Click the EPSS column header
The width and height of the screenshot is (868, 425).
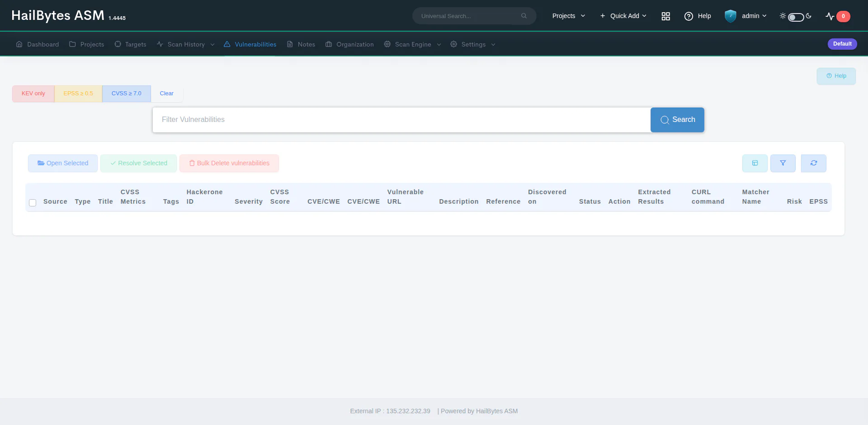[x=818, y=201]
